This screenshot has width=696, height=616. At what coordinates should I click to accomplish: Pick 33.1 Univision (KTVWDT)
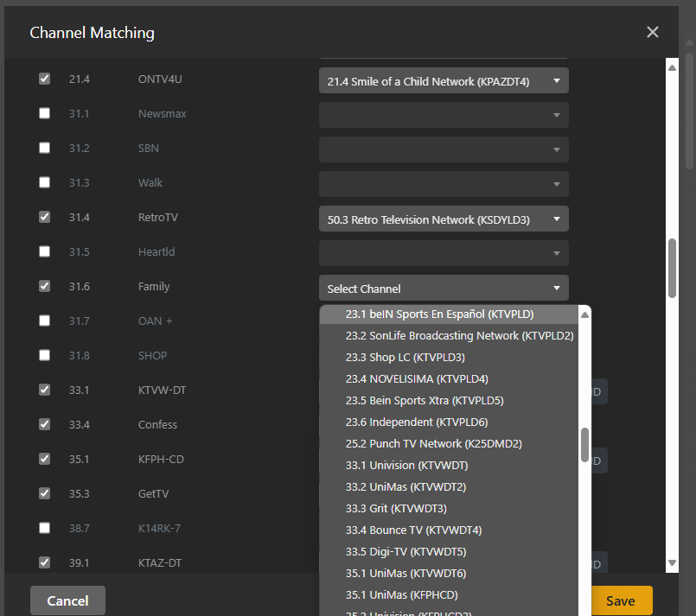click(x=449, y=465)
